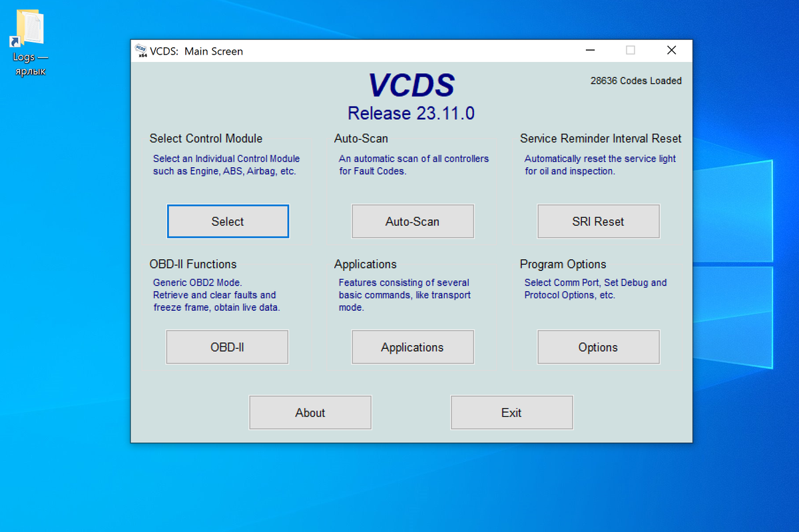Click the Program Options section heading
This screenshot has height=532, width=799.
tap(563, 264)
